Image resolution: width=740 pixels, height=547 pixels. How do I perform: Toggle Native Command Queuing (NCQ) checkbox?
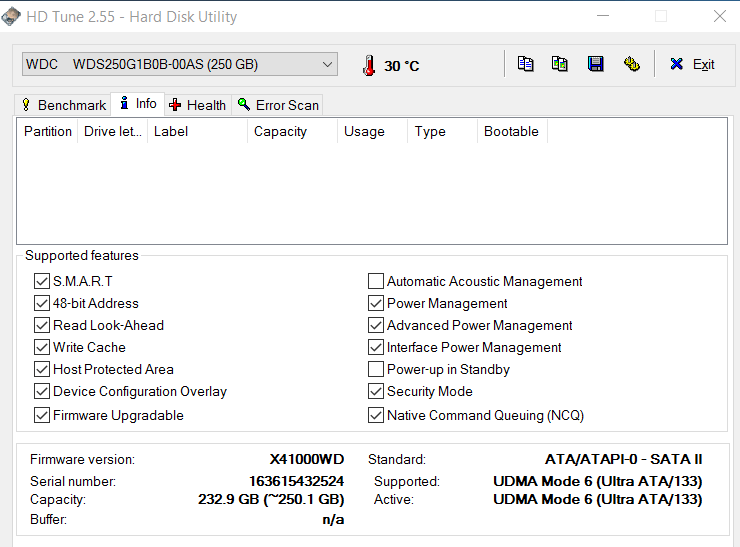coord(376,415)
